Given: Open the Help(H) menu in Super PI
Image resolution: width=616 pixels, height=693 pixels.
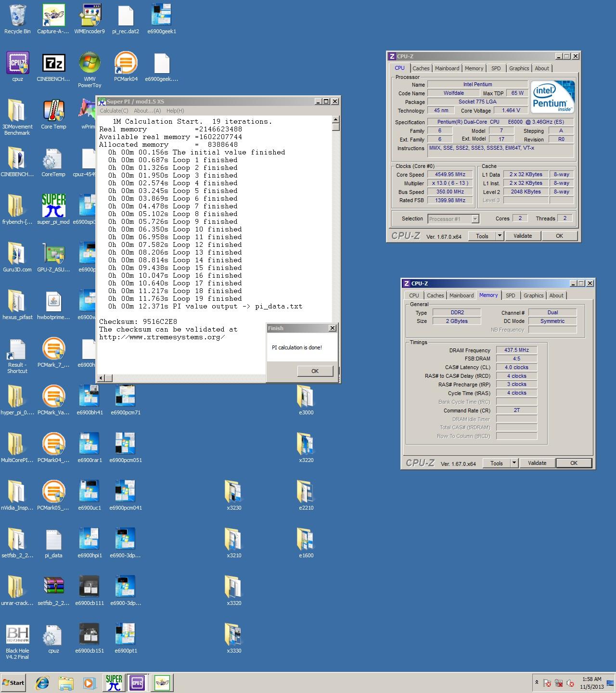Looking at the screenshot, I should click(x=175, y=111).
